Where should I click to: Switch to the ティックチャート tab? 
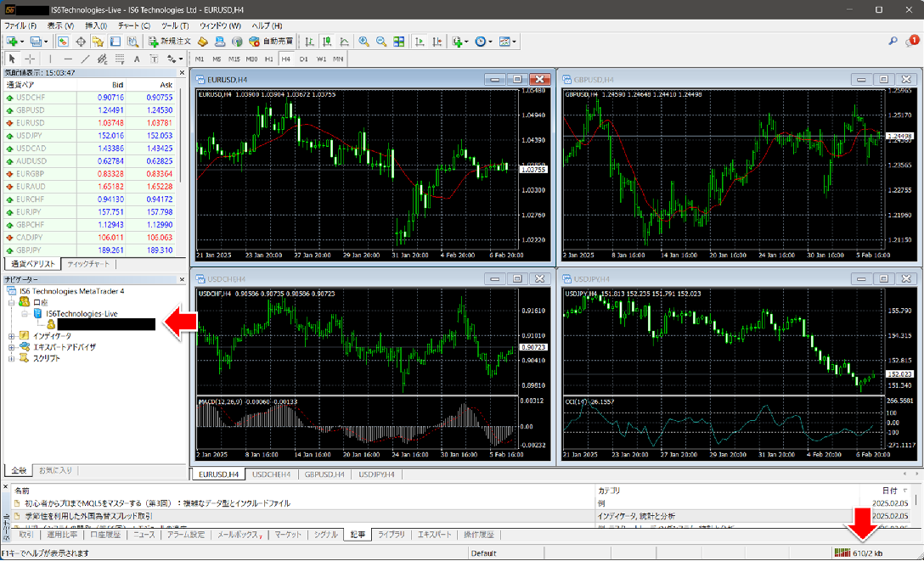(x=87, y=264)
